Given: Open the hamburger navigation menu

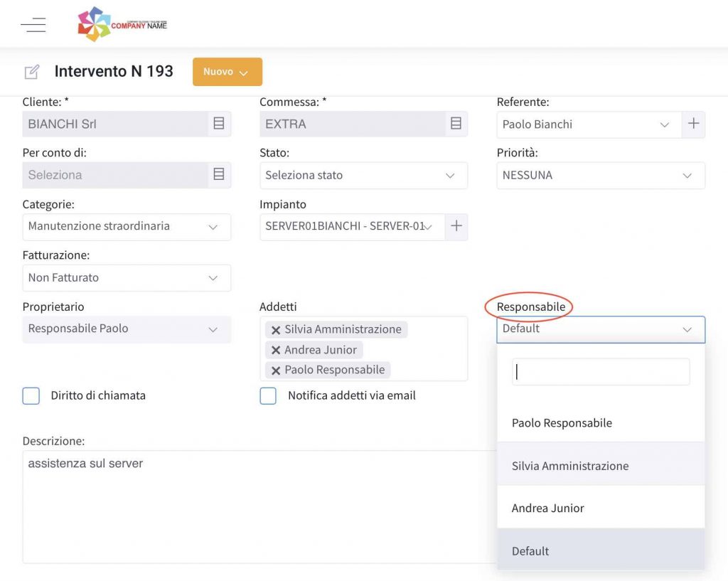Looking at the screenshot, I should coord(33,25).
